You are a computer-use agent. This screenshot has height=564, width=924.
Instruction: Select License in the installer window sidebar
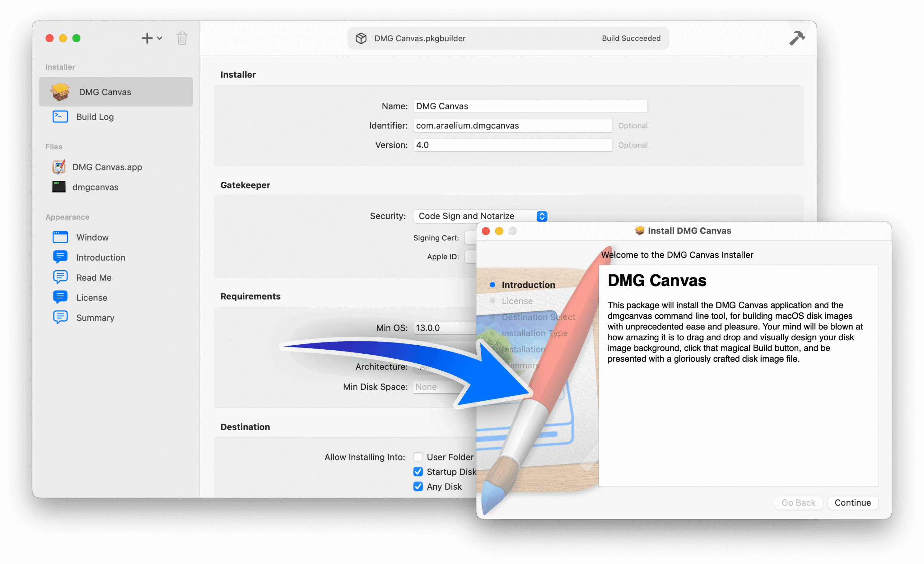point(517,301)
